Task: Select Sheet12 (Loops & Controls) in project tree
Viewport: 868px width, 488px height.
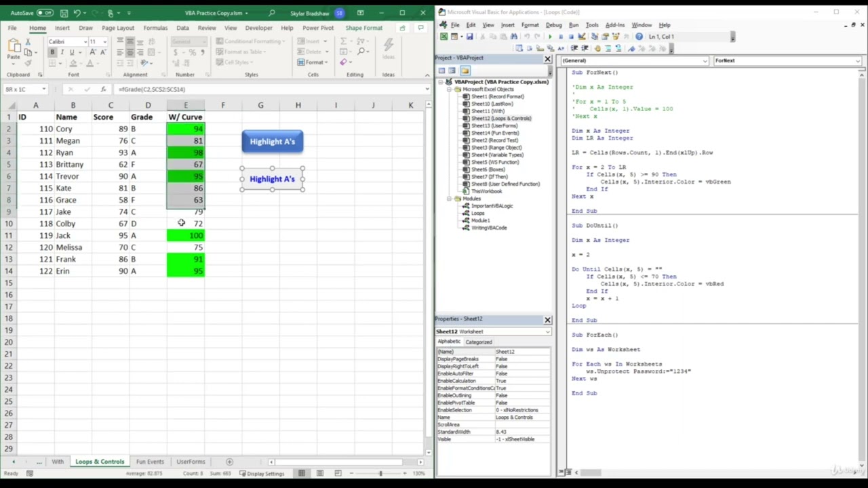Action: (x=501, y=118)
